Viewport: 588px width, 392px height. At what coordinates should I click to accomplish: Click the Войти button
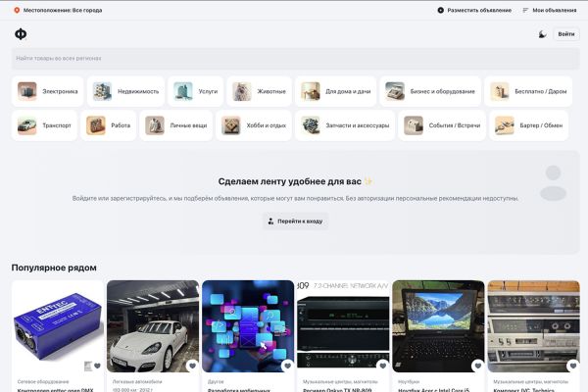(x=566, y=34)
